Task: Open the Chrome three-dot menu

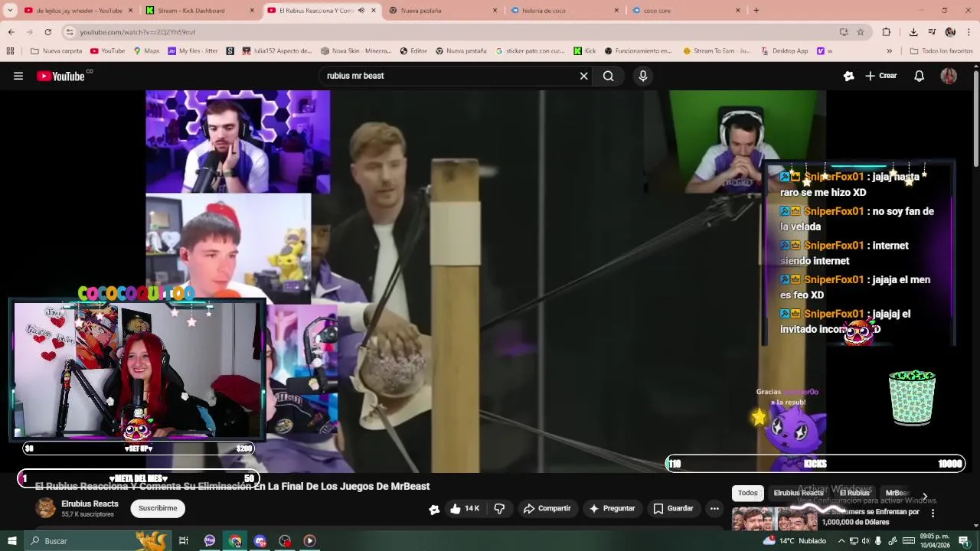Action: (969, 32)
